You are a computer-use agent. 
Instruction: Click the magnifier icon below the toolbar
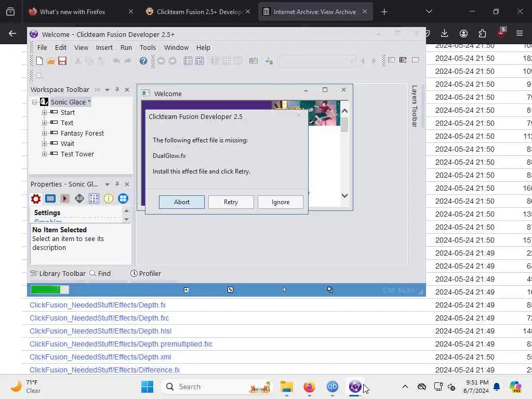[39, 76]
